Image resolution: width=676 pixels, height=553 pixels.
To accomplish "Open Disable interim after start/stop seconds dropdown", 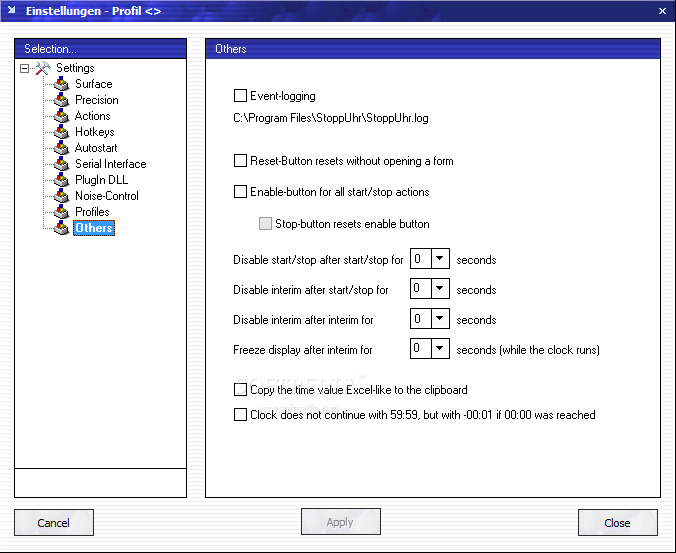I will [x=439, y=288].
